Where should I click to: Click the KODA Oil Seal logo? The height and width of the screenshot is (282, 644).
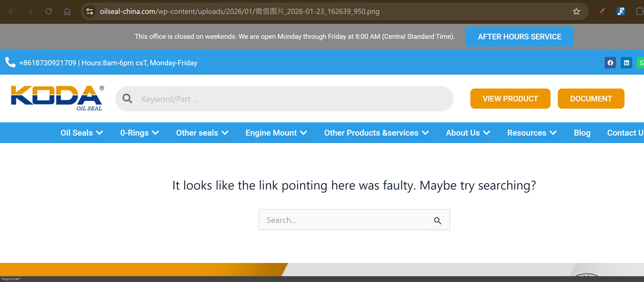point(57,98)
